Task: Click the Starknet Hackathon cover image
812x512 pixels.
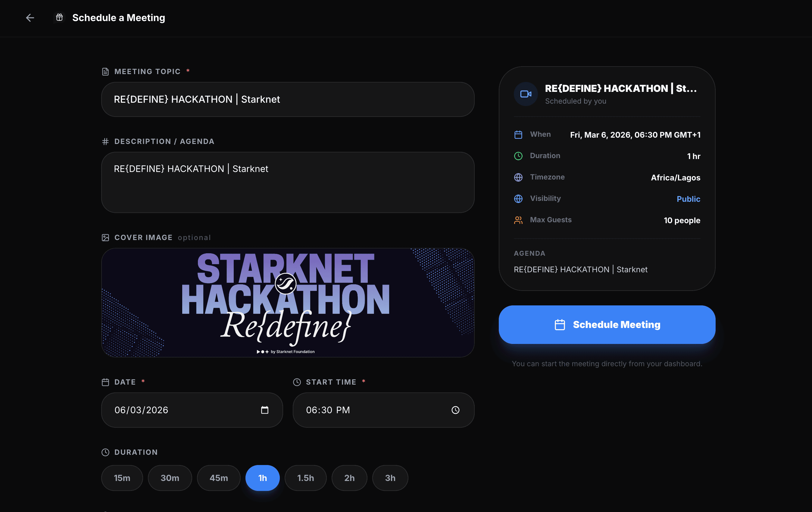Action: 288,303
